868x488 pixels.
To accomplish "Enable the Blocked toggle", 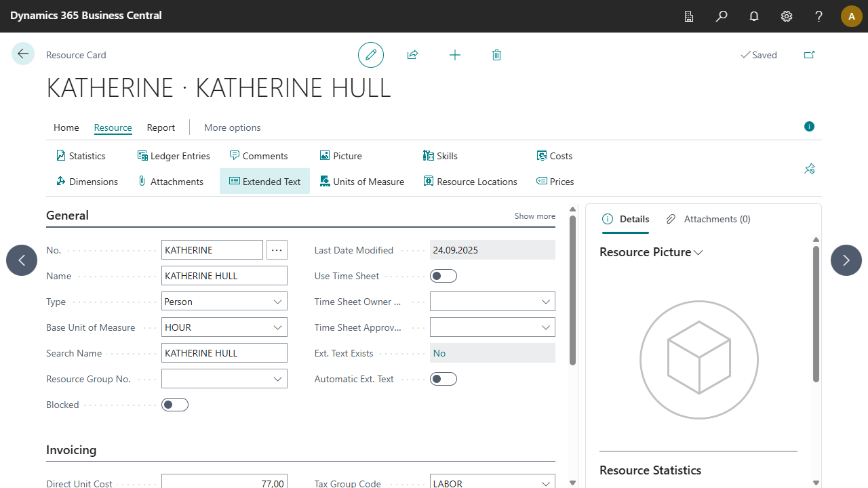I will pos(175,405).
